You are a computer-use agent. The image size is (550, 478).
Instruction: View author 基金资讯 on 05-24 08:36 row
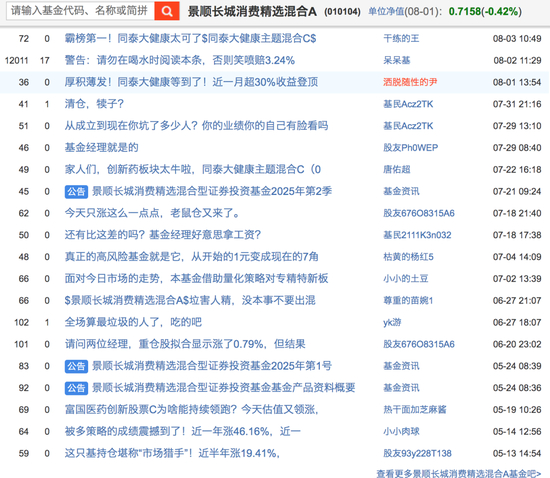401,388
